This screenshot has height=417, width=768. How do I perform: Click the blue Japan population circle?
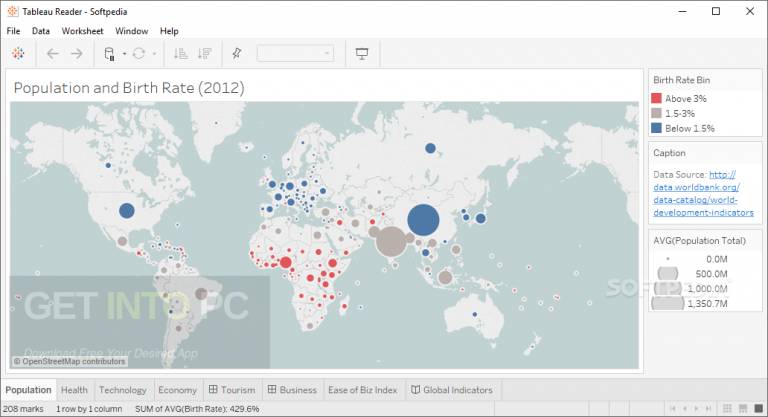pyautogui.click(x=480, y=219)
